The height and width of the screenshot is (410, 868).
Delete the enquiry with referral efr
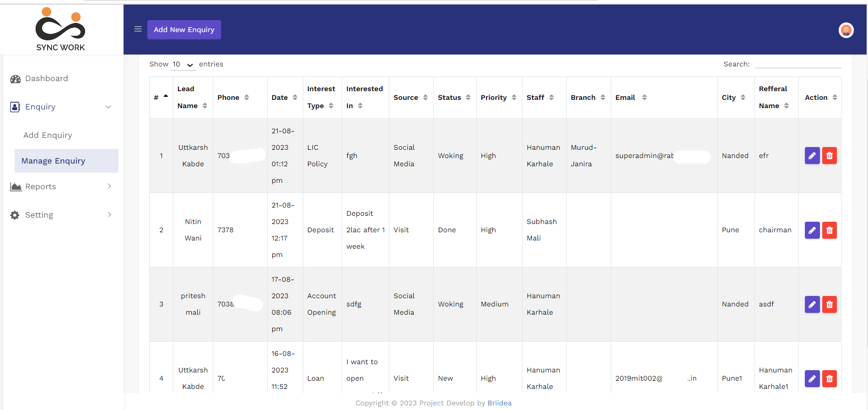tap(830, 156)
